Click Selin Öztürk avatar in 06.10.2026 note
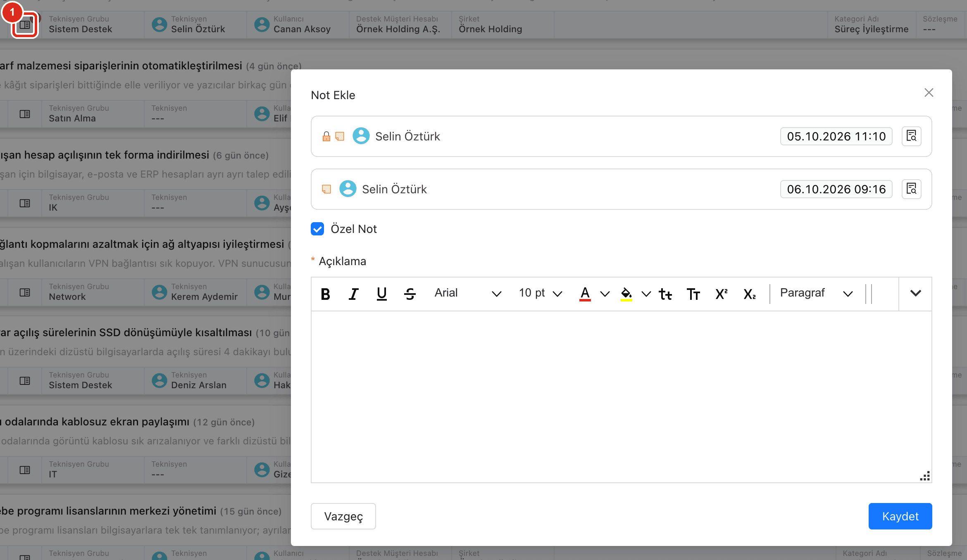967x560 pixels. click(x=348, y=189)
